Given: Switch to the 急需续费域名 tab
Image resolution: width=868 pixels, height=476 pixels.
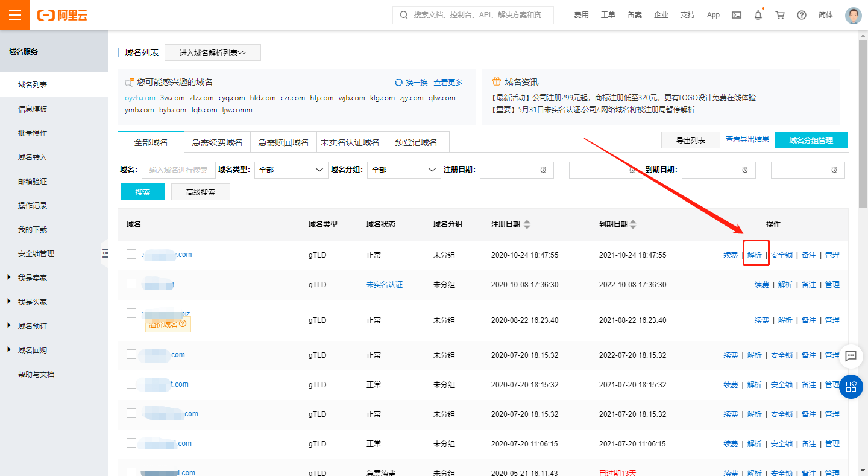Looking at the screenshot, I should tap(217, 142).
